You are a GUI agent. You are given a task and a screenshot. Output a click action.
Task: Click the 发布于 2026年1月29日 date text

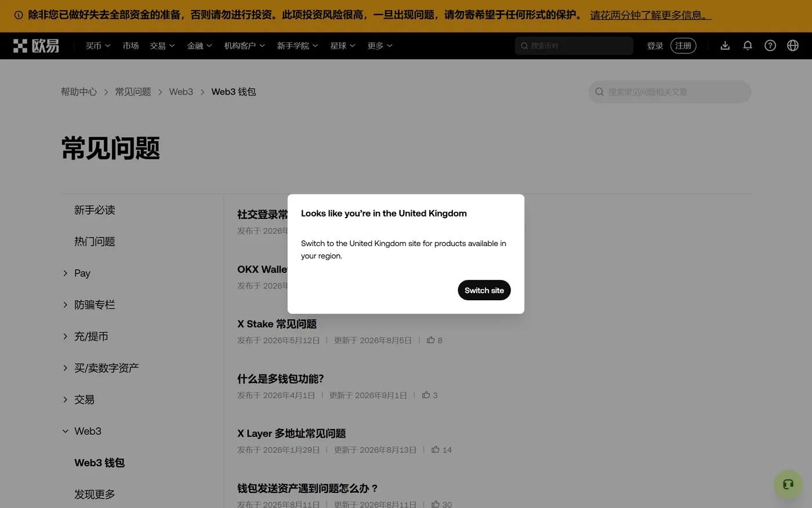point(278,450)
